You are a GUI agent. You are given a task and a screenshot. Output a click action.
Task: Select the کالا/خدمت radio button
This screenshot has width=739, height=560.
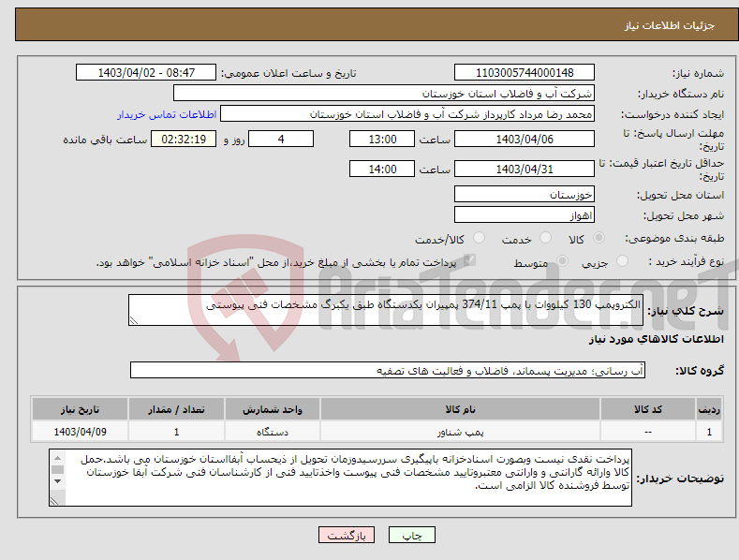coord(479,238)
